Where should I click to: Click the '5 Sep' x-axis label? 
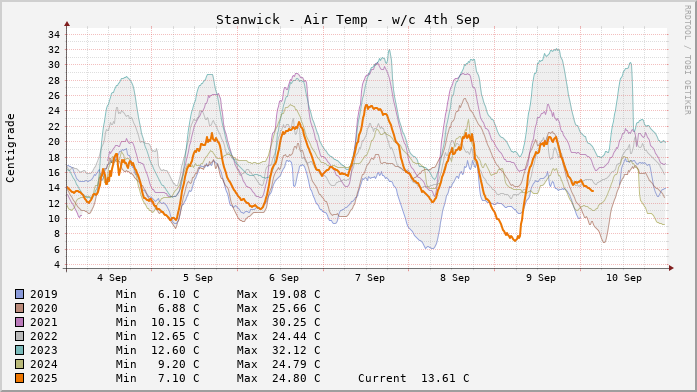198,278
